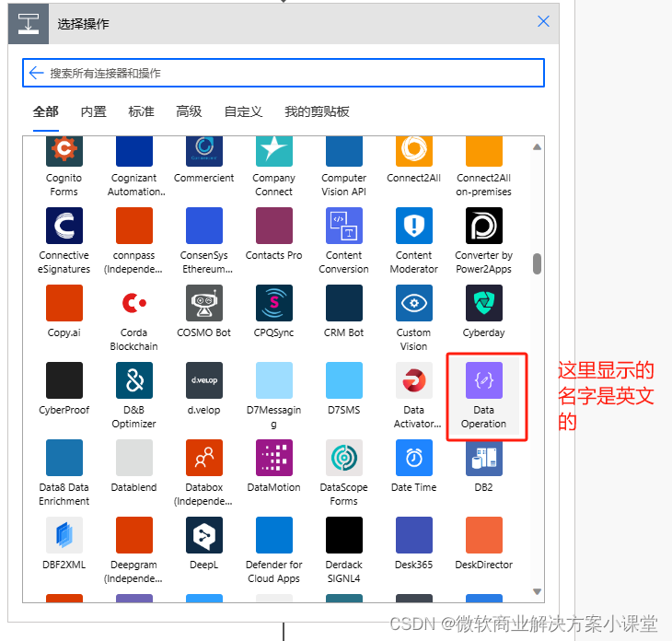Select the ConsenSys Ethereum connector
This screenshot has width=672, height=641.
coord(204,226)
